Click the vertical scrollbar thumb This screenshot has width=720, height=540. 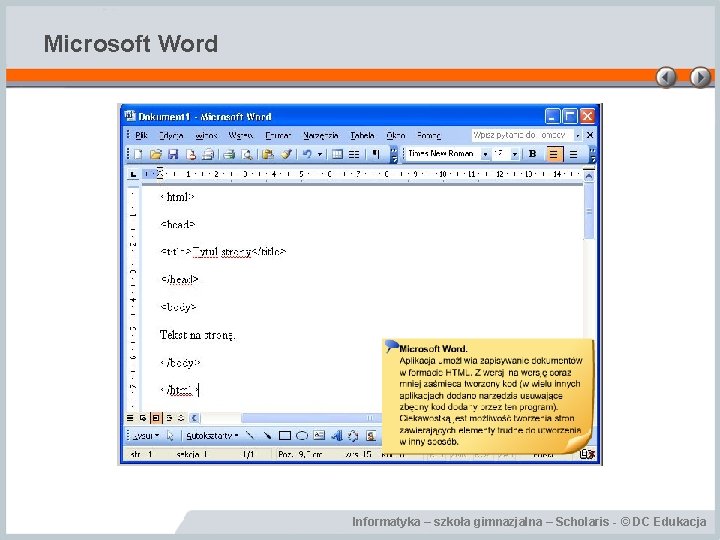click(589, 211)
